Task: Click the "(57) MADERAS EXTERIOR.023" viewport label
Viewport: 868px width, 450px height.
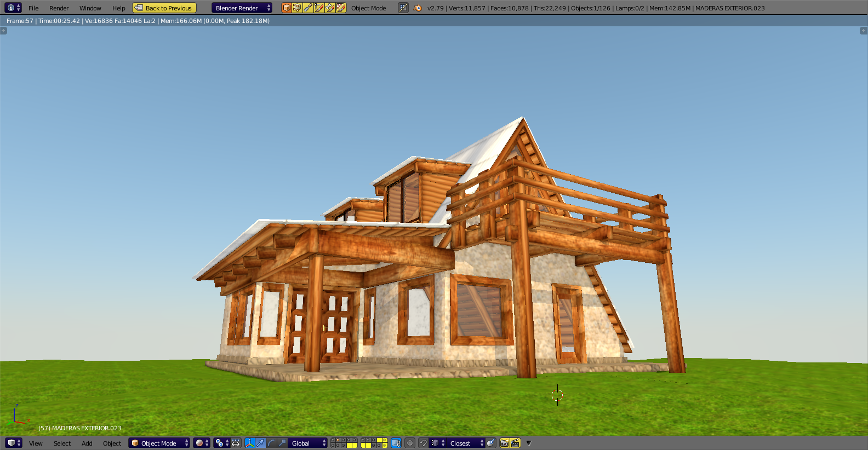Action: (x=80, y=428)
